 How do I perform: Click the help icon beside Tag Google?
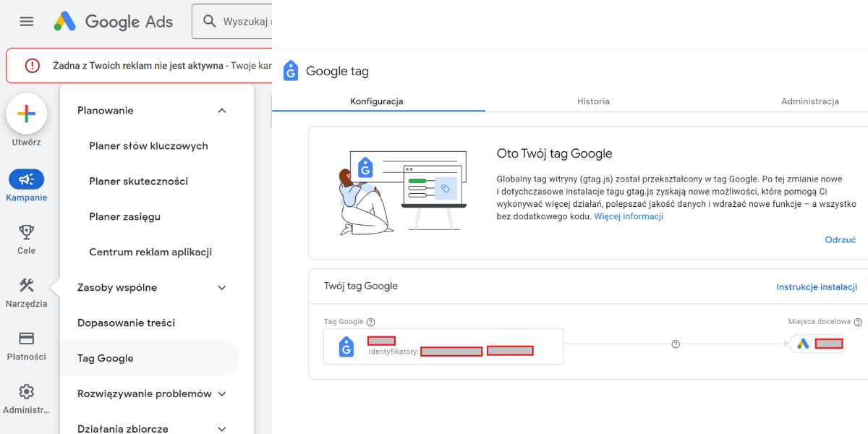pos(371,322)
